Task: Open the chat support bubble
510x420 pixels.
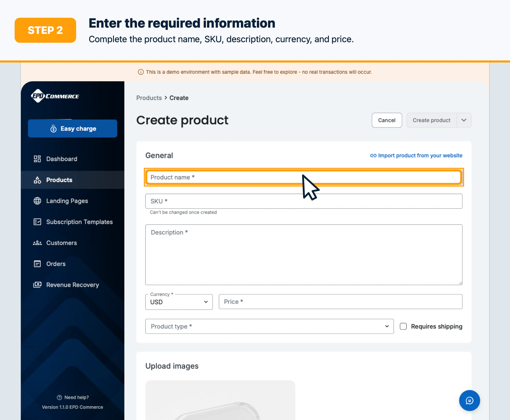Action: 469,400
